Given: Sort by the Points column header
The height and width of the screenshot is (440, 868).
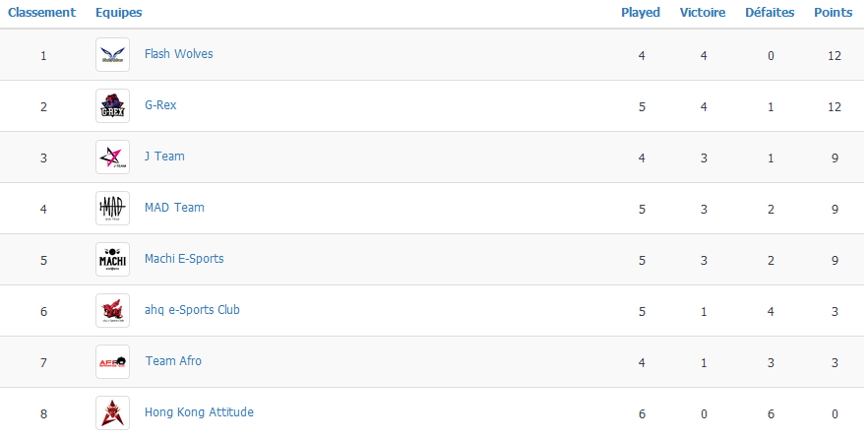Looking at the screenshot, I should coord(833,12).
